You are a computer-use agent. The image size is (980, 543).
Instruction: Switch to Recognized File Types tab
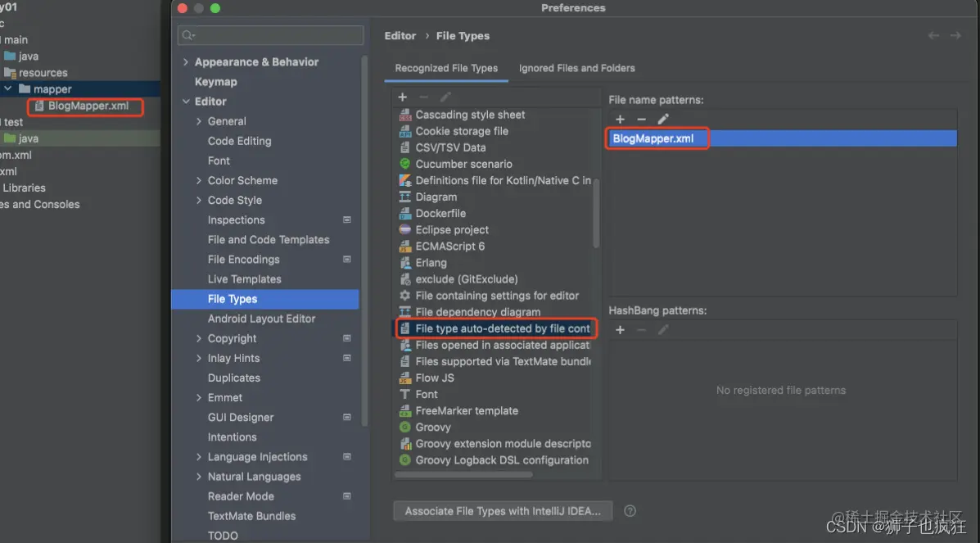446,68
